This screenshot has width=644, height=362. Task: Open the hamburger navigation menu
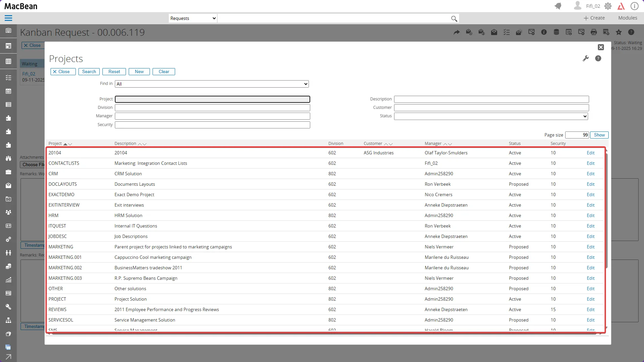point(8,18)
